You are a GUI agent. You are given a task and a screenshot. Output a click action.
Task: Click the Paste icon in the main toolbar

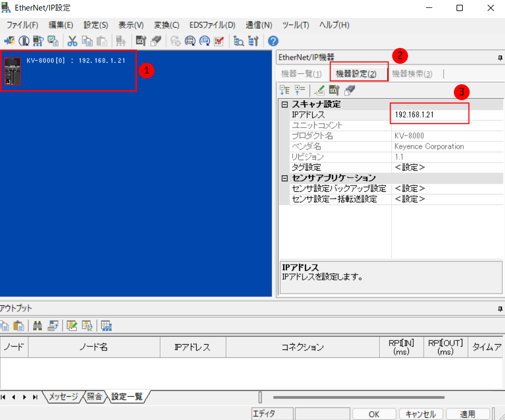[101, 41]
